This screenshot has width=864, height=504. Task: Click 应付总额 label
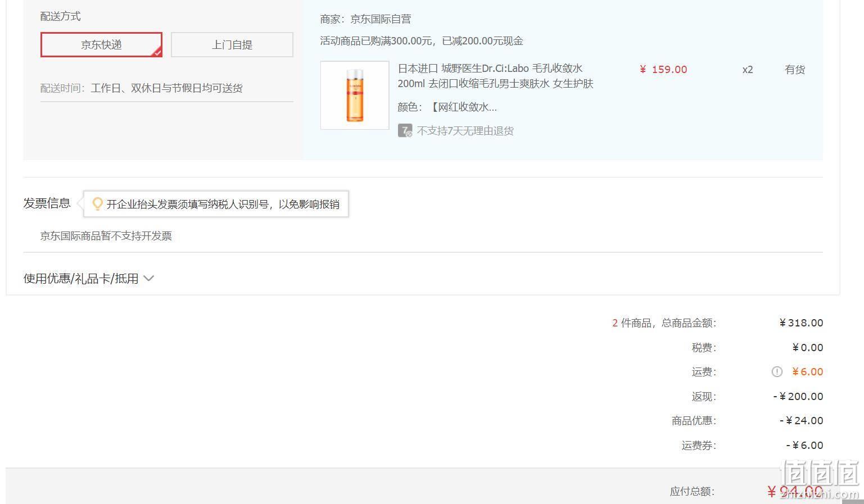pos(692,492)
